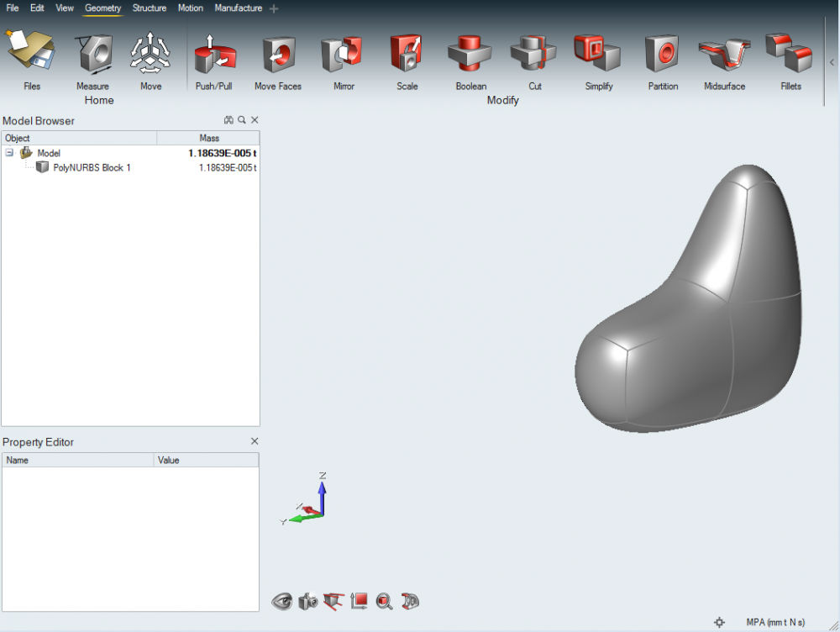Click the Mirror tool icon
The image size is (840, 632).
(x=342, y=54)
